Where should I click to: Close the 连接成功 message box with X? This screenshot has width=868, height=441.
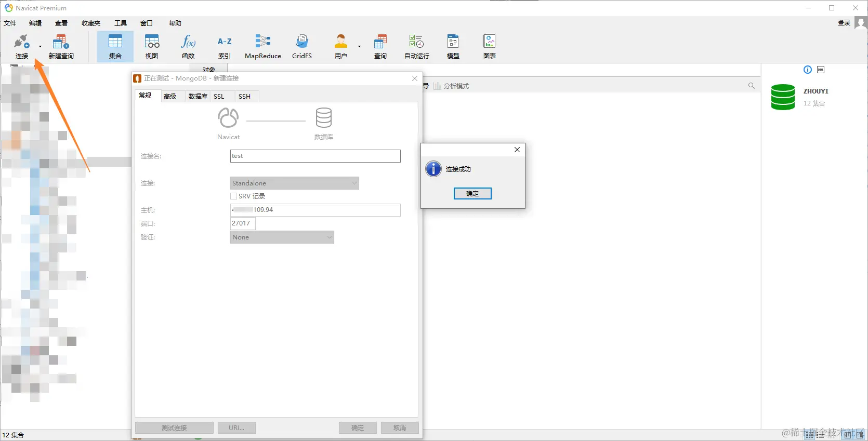tap(517, 150)
